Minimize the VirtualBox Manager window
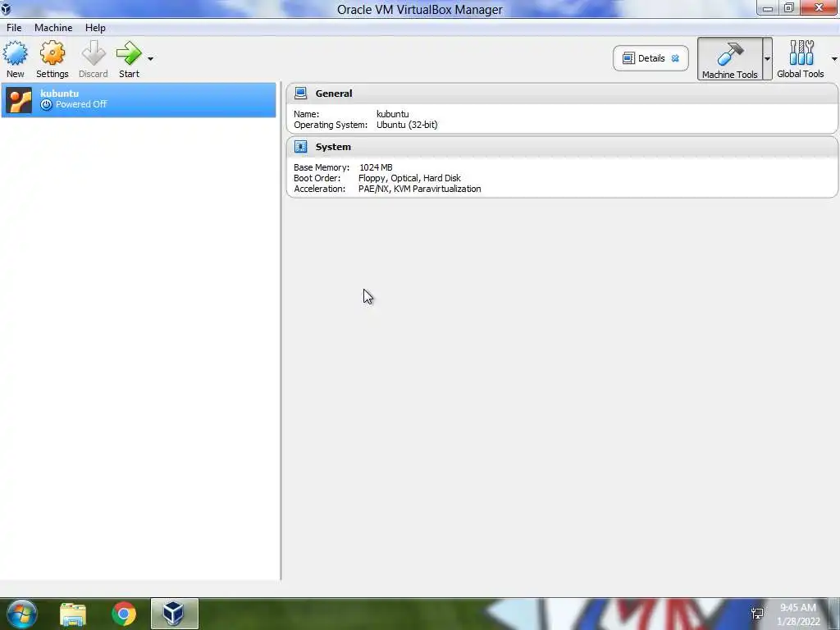840x630 pixels. [768, 8]
